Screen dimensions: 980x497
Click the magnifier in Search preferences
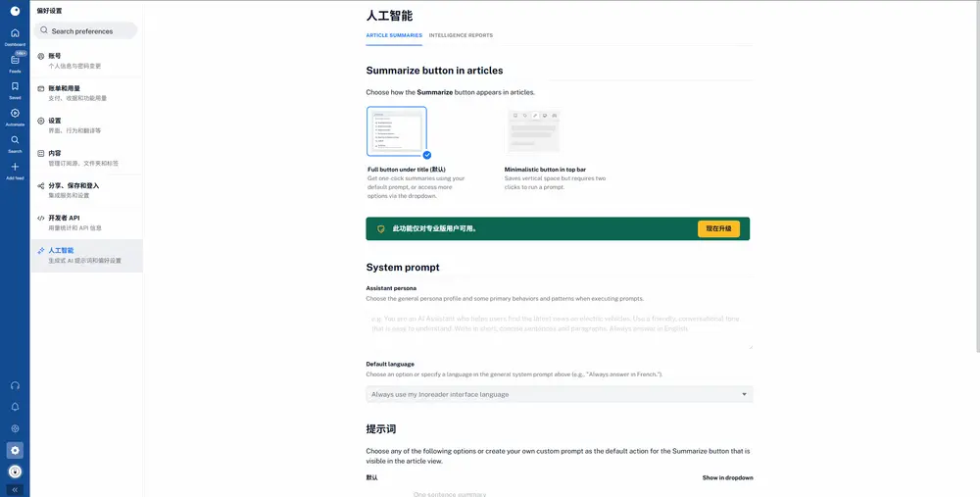tap(44, 30)
